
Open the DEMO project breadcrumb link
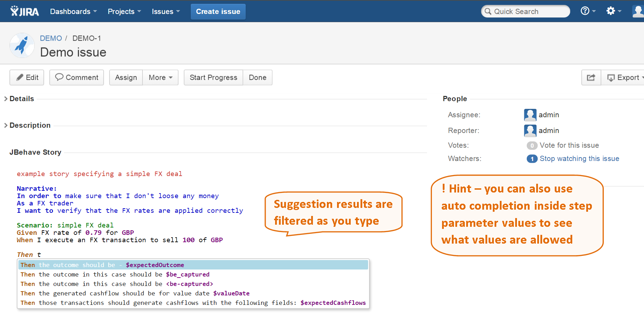[x=51, y=38]
